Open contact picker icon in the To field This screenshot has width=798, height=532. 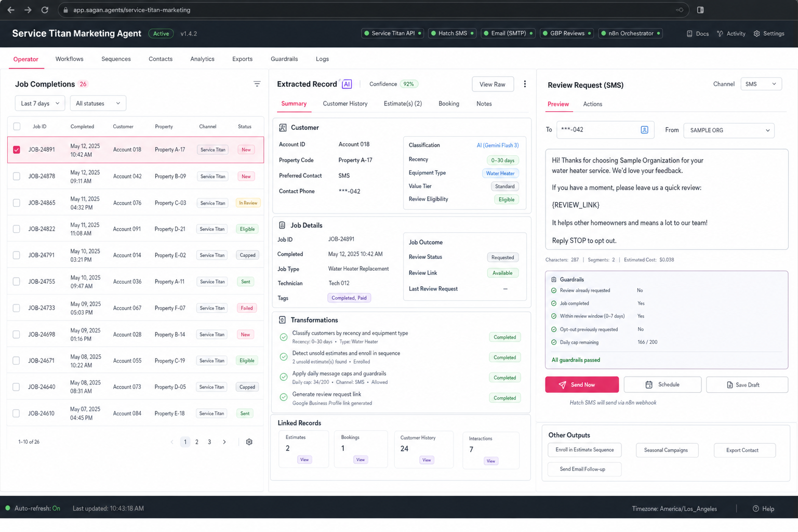644,130
